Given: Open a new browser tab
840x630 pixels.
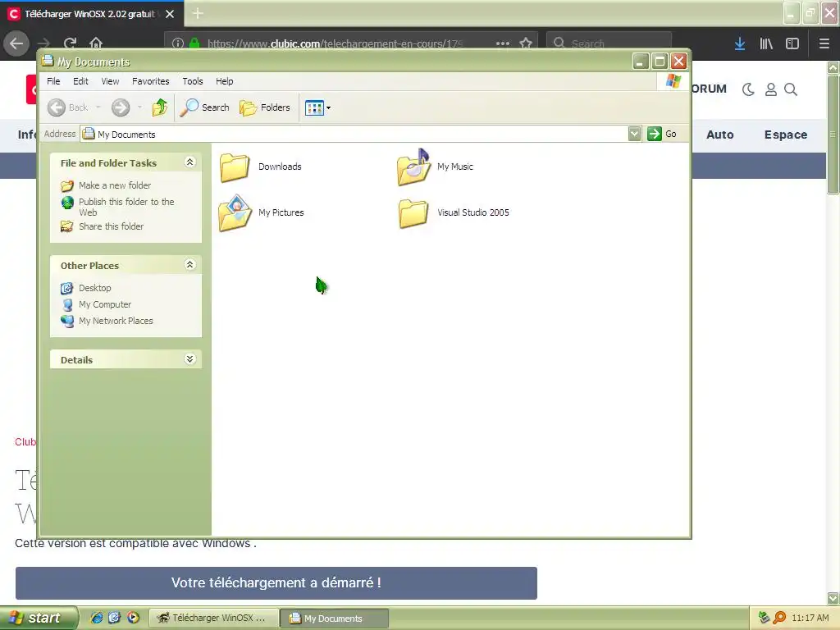Looking at the screenshot, I should pos(198,13).
